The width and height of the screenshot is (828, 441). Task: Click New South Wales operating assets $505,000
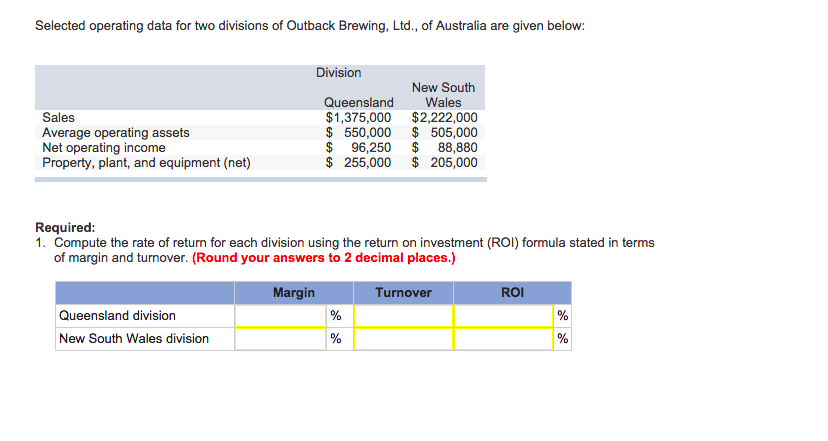(x=444, y=133)
